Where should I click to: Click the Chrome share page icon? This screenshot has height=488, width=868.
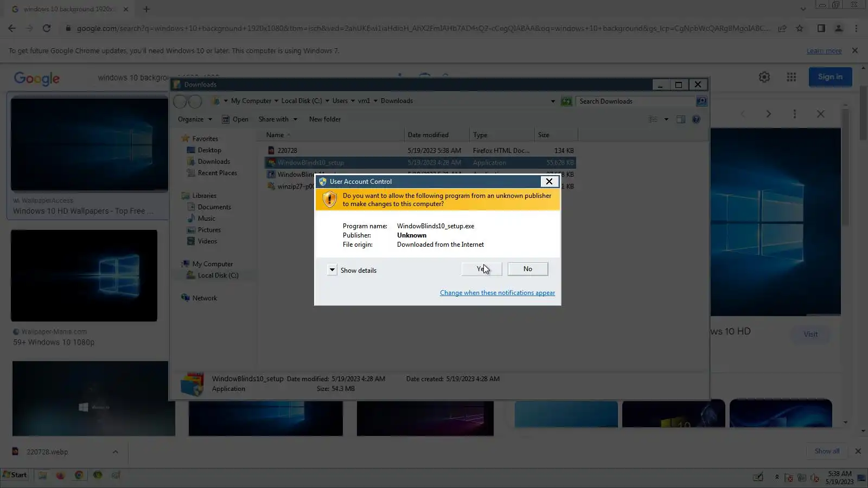(782, 28)
